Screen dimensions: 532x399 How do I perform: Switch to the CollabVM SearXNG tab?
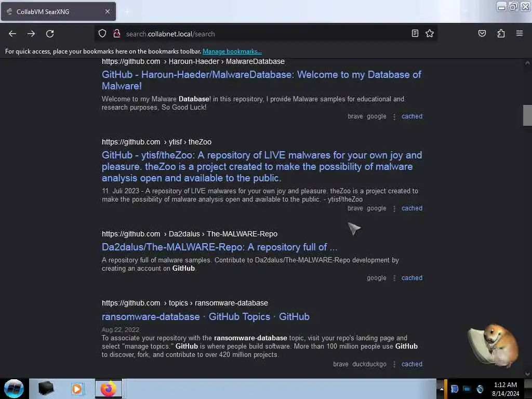coord(58,11)
